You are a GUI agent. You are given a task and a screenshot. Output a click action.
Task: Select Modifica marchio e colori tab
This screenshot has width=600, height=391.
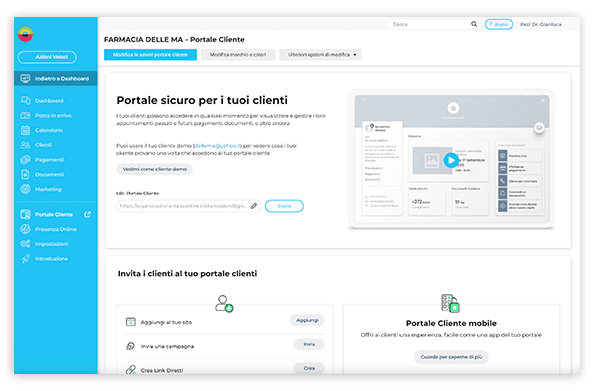click(238, 55)
